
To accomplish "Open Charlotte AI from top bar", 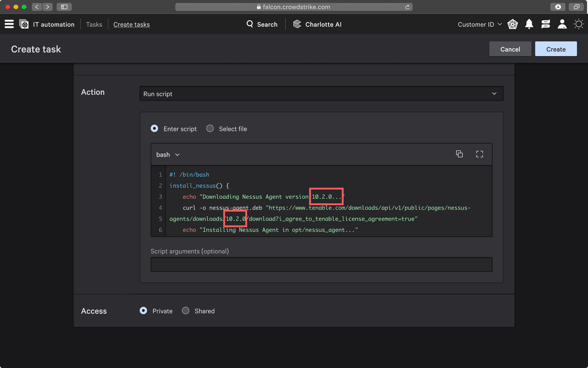I will click(x=323, y=25).
